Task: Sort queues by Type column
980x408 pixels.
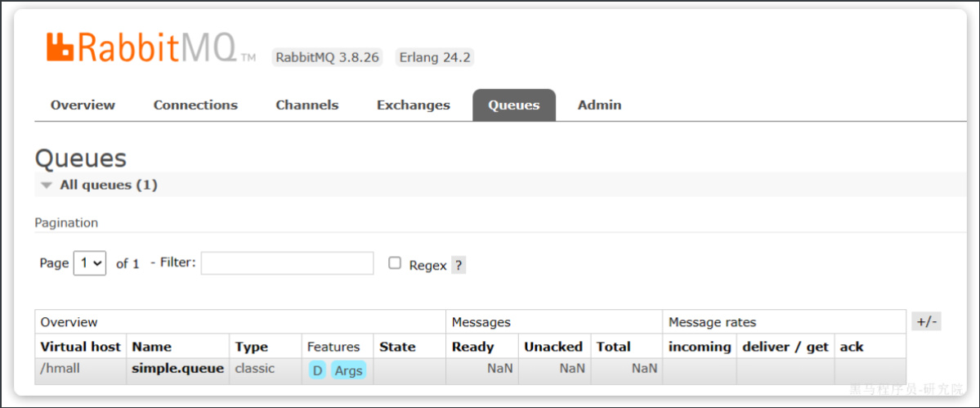Action: click(x=251, y=347)
